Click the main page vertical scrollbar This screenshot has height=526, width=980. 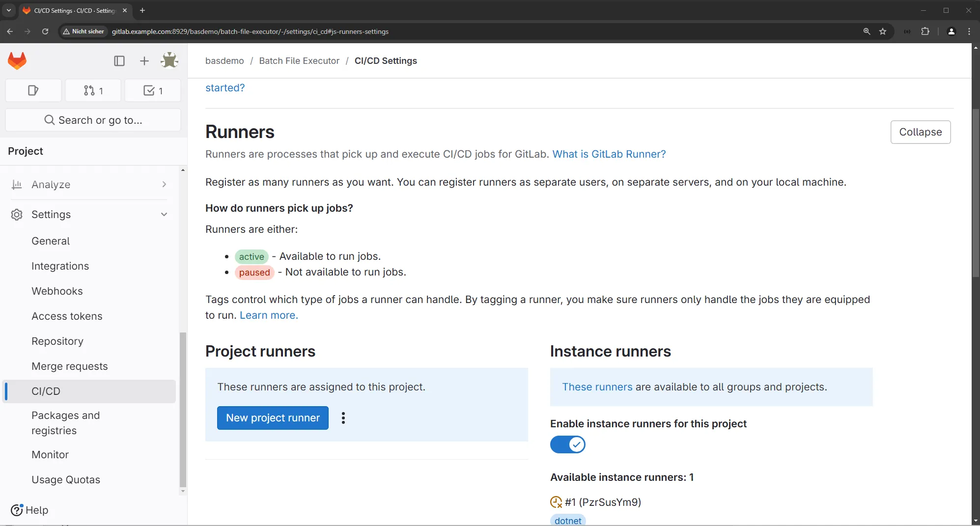click(976, 193)
